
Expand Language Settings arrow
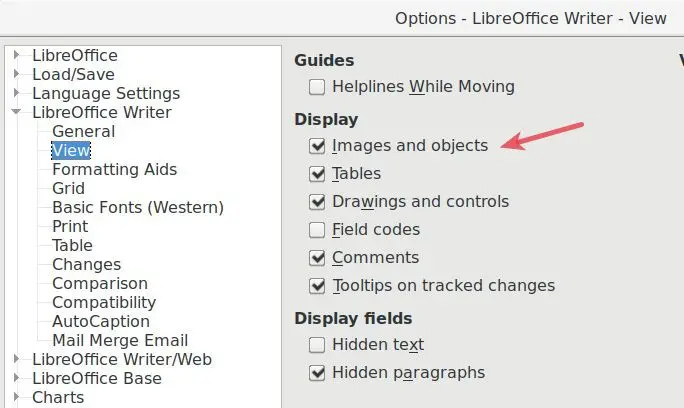17,94
